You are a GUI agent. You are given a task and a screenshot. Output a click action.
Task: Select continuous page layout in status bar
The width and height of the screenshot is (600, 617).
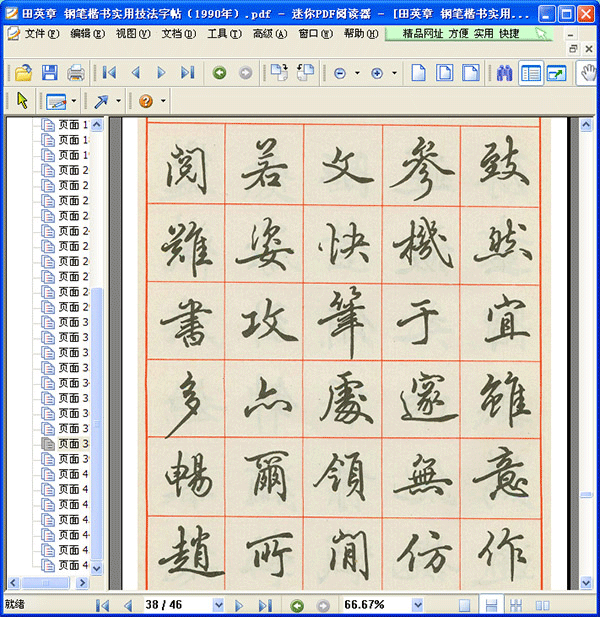point(491,605)
